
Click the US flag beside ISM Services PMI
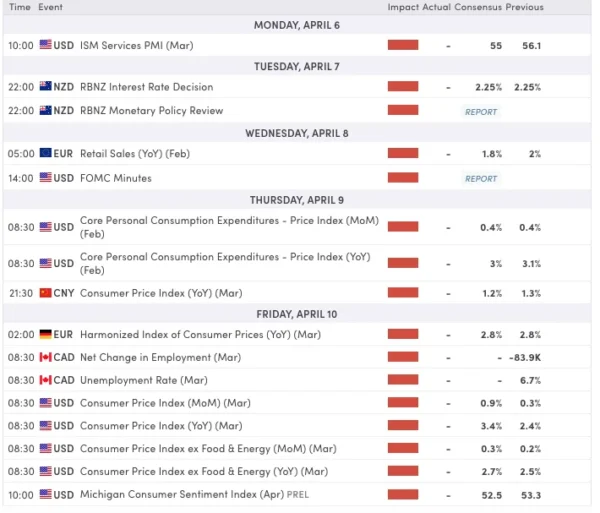(46, 46)
